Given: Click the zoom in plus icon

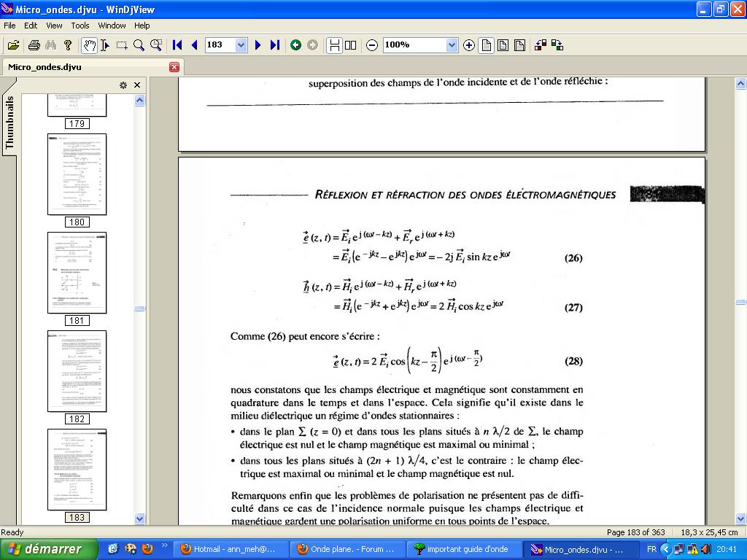Looking at the screenshot, I should 469,45.
